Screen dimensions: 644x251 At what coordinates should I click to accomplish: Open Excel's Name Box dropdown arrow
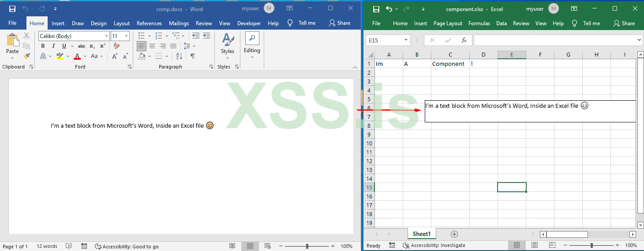[x=406, y=40]
